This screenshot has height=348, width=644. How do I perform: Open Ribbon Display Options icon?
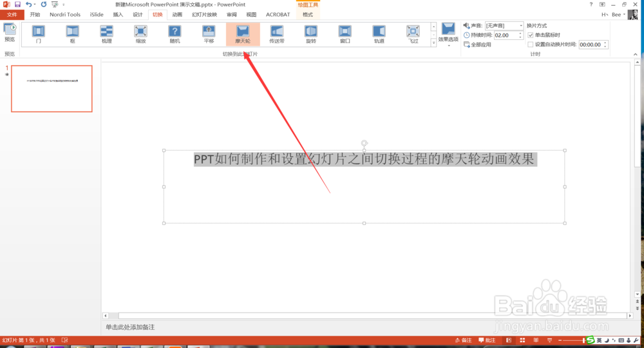click(x=602, y=4)
